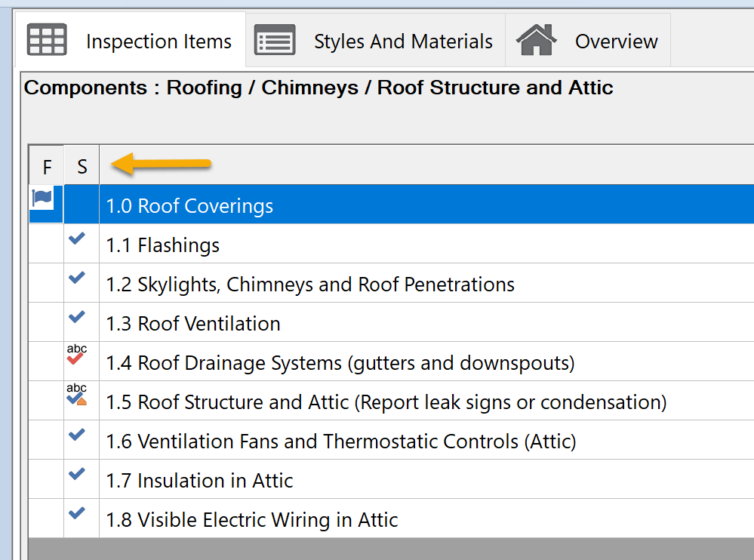The width and height of the screenshot is (754, 560).
Task: Click the S column header
Action: 82,166
